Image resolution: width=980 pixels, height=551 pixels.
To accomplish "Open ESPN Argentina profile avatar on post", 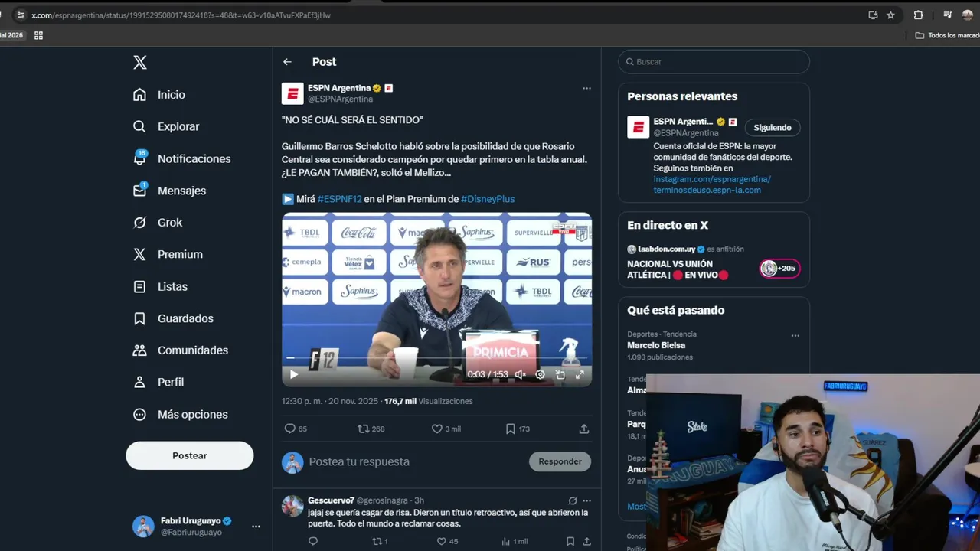I will click(292, 93).
